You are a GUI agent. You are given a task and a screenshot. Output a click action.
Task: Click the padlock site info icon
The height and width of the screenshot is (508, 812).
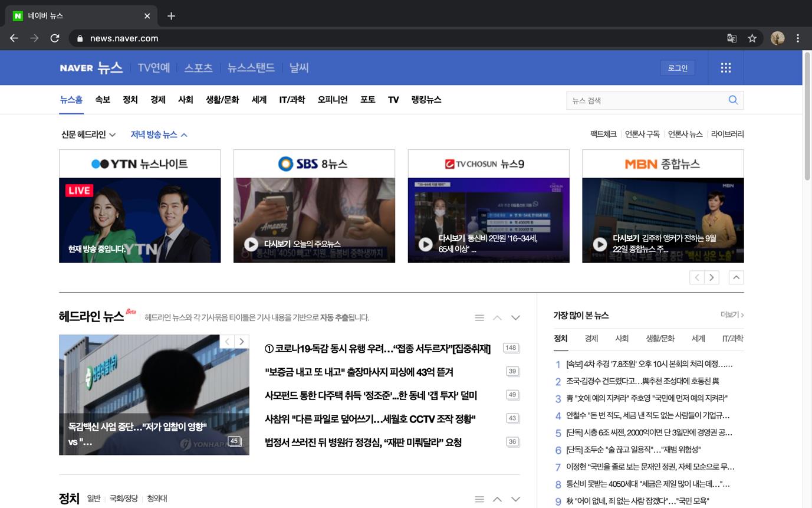(80, 38)
